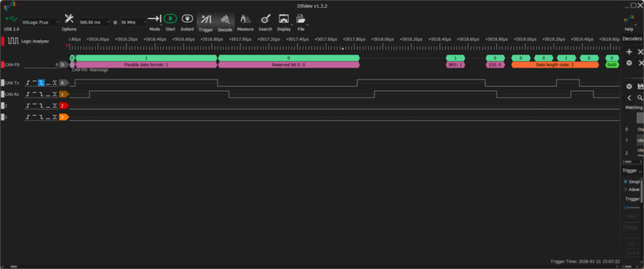
Task: Open the DSLogic PLus device dropdown
Action: (41, 22)
